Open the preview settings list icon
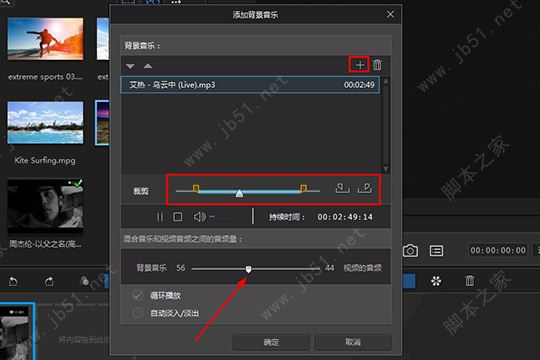 coord(436,250)
